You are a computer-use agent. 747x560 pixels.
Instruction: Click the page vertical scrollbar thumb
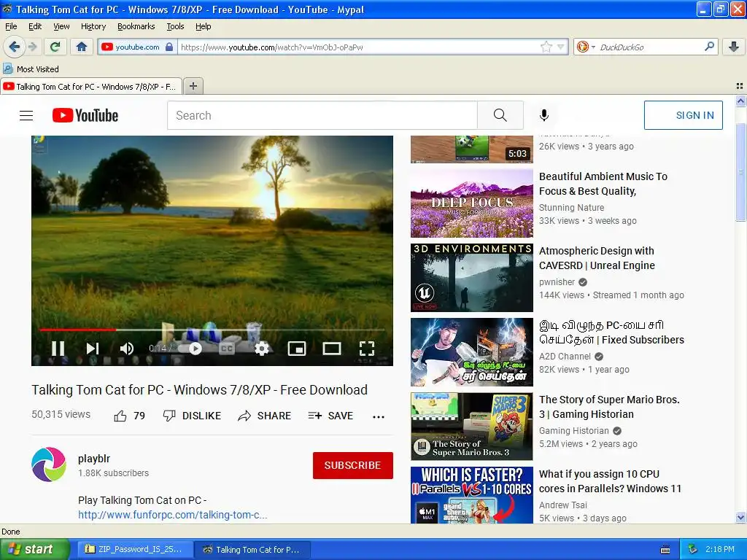tap(740, 171)
